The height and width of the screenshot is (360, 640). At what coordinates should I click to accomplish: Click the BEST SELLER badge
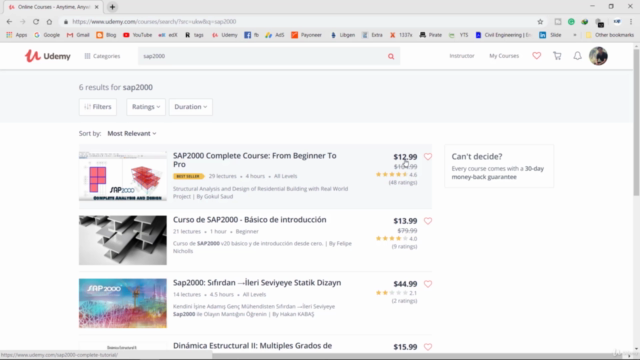[x=188, y=176]
